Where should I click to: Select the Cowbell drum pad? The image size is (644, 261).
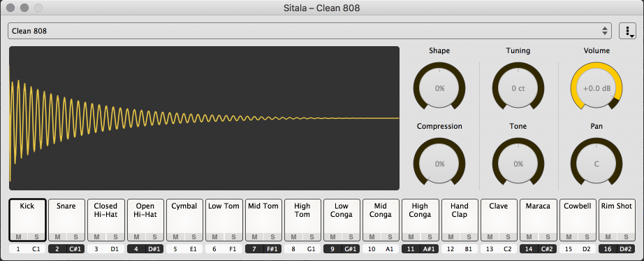(x=577, y=220)
